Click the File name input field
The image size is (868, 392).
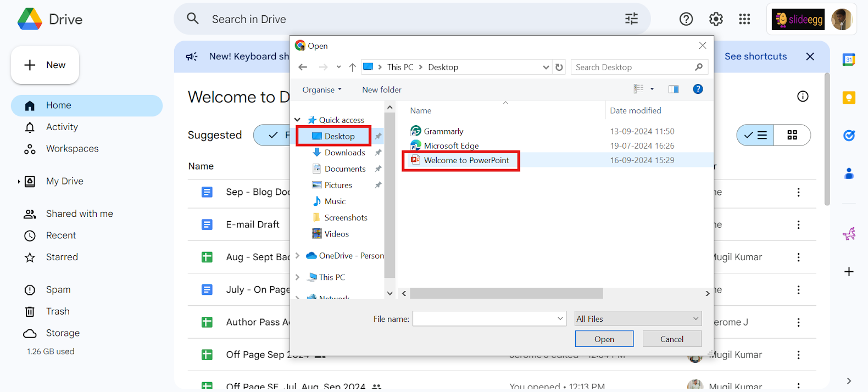484,318
